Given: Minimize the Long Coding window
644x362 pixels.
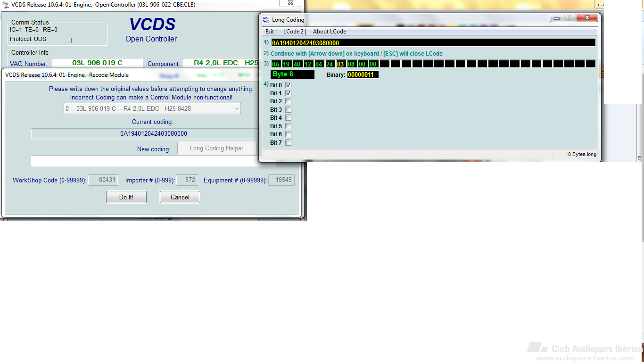Looking at the screenshot, I should point(557,18).
